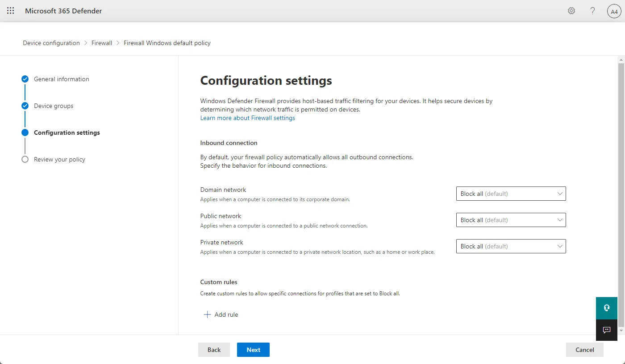Click the Next button
Viewport: 625px width, 364px height.
click(253, 350)
